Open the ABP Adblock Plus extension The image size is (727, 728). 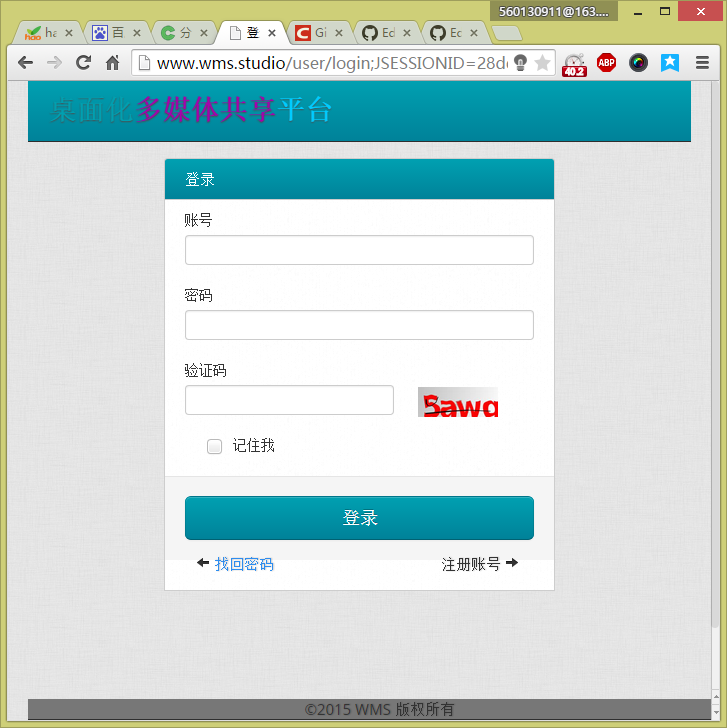pyautogui.click(x=606, y=63)
